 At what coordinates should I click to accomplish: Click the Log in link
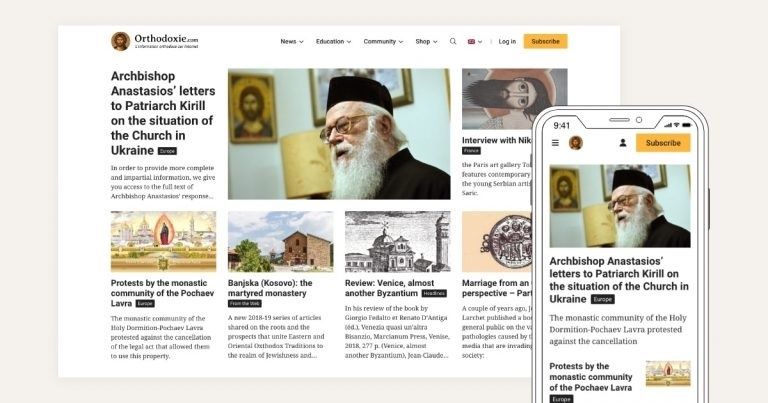tap(507, 42)
